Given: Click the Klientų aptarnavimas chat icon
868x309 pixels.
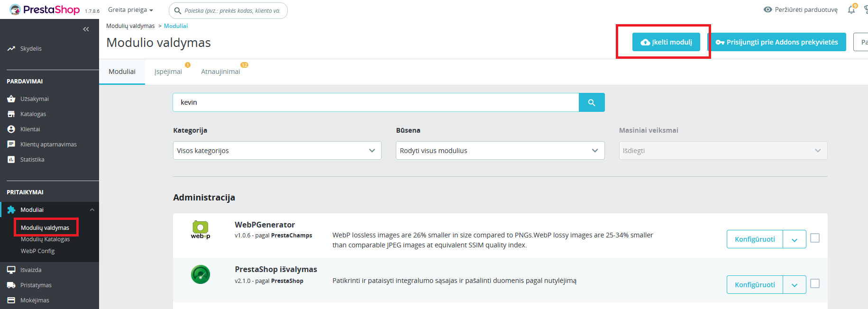Looking at the screenshot, I should (x=11, y=144).
